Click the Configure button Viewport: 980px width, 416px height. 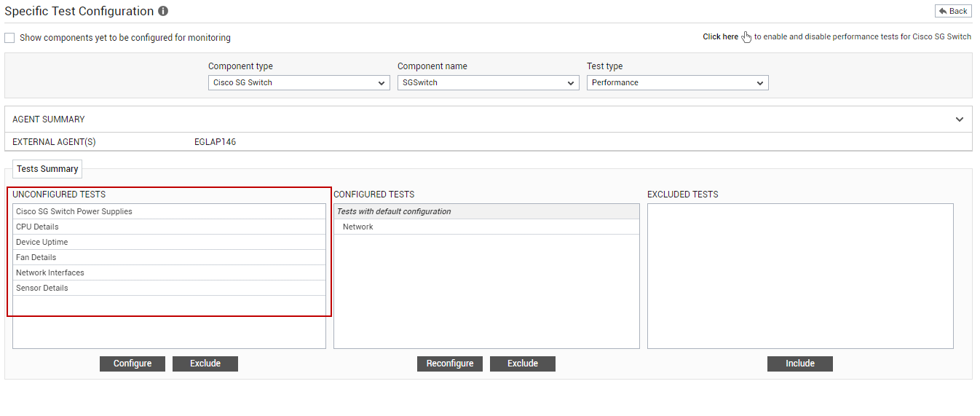[133, 364]
